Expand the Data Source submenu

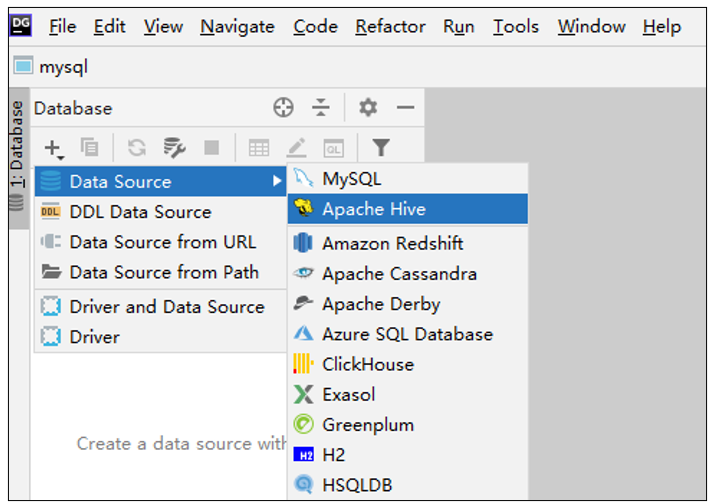point(160,181)
